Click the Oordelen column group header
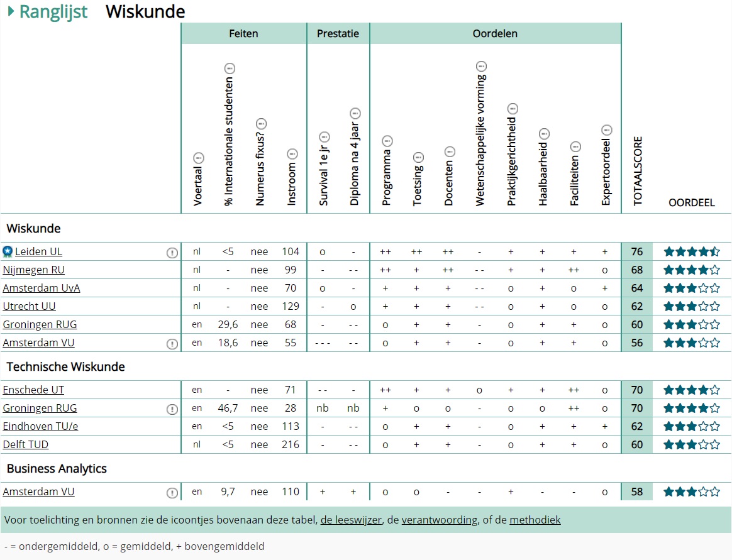This screenshot has height=560, width=732. 496,33
